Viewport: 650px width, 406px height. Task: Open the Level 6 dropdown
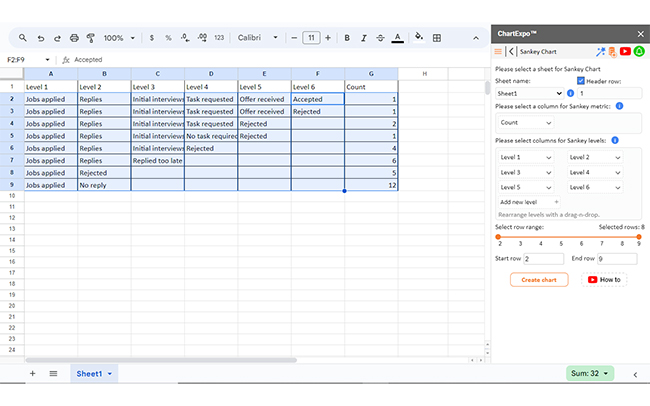point(594,187)
